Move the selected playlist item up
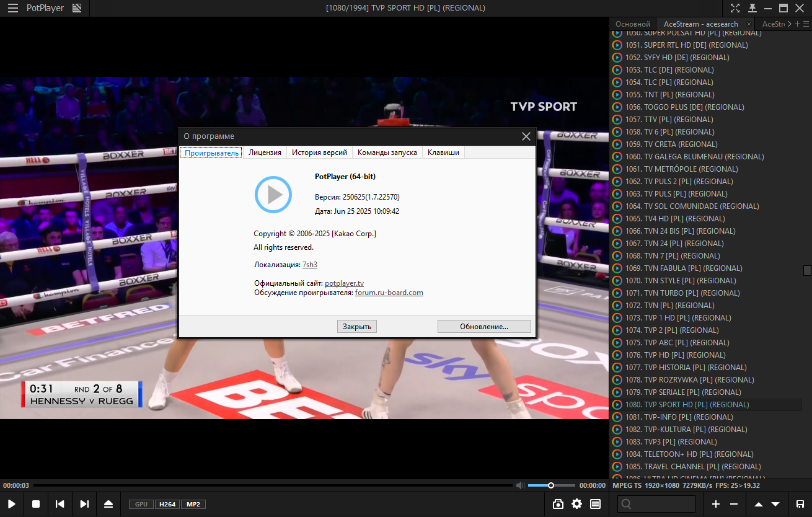The height and width of the screenshot is (517, 812). 759,504
